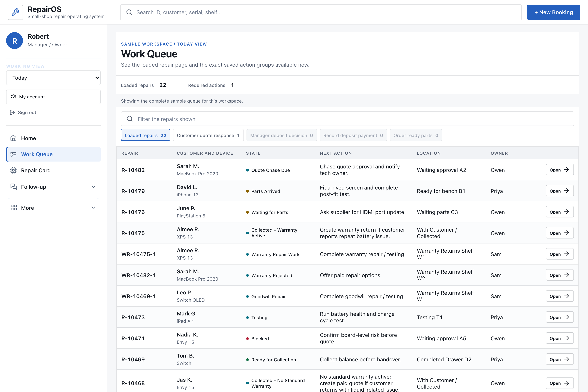The height and width of the screenshot is (392, 588).
Task: Click the 'OWNER' column header
Action: click(499, 153)
